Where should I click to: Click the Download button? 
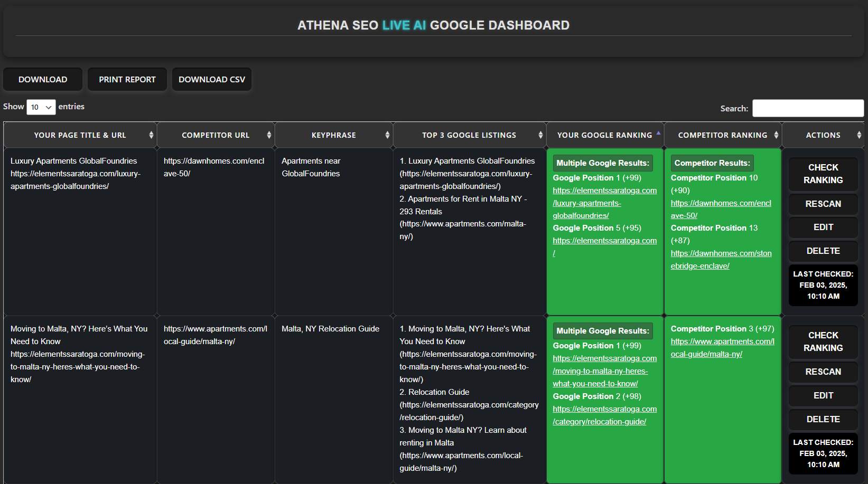click(x=43, y=79)
